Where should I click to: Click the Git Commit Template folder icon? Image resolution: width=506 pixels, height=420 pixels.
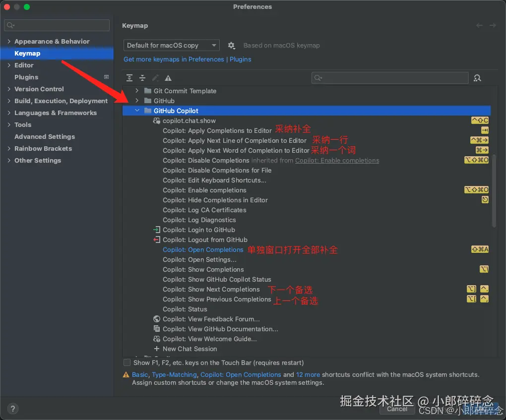pyautogui.click(x=148, y=91)
